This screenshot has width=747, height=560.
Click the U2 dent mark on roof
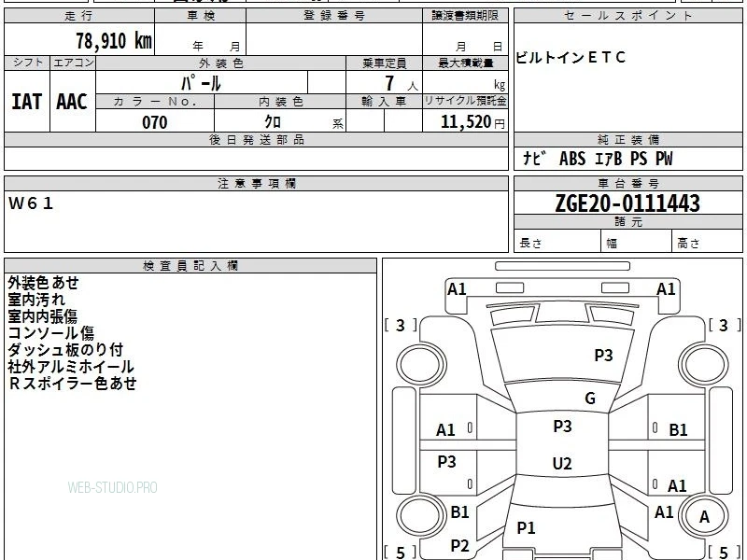pyautogui.click(x=562, y=463)
